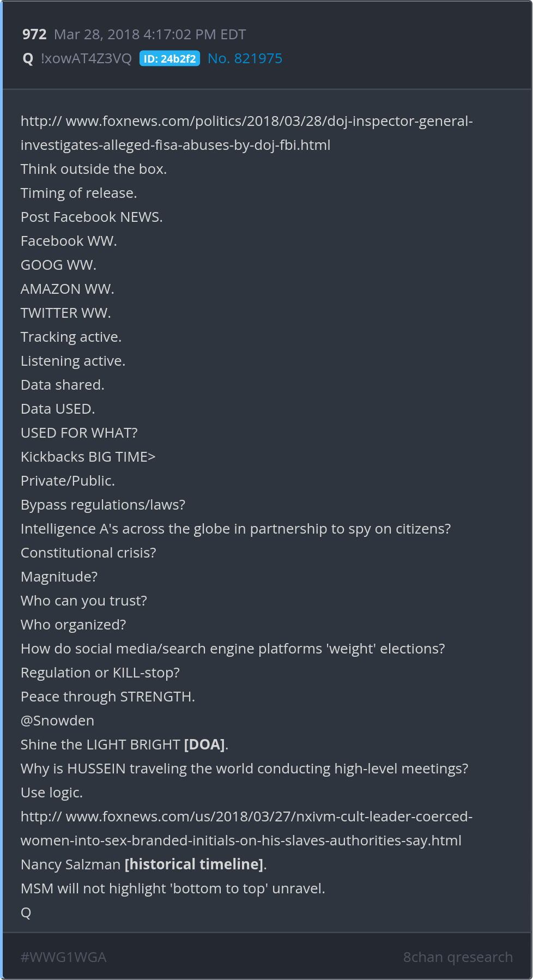Click the 'Constitutional crisis?' line

click(88, 553)
